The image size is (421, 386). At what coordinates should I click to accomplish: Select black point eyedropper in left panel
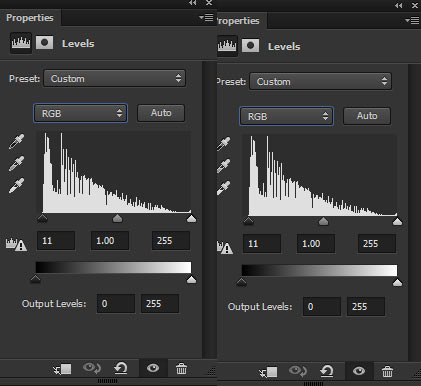click(x=16, y=141)
